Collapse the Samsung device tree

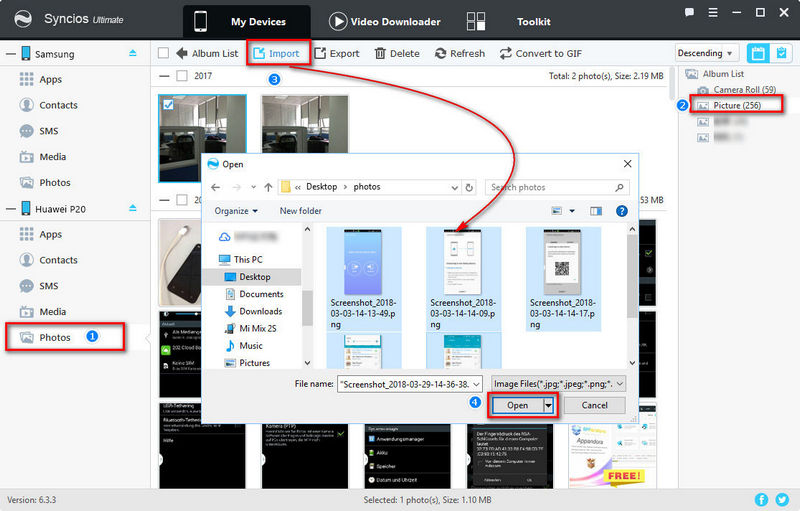(x=11, y=54)
